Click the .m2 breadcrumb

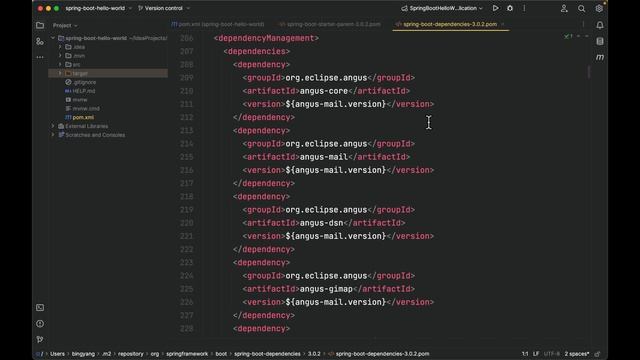107,354
